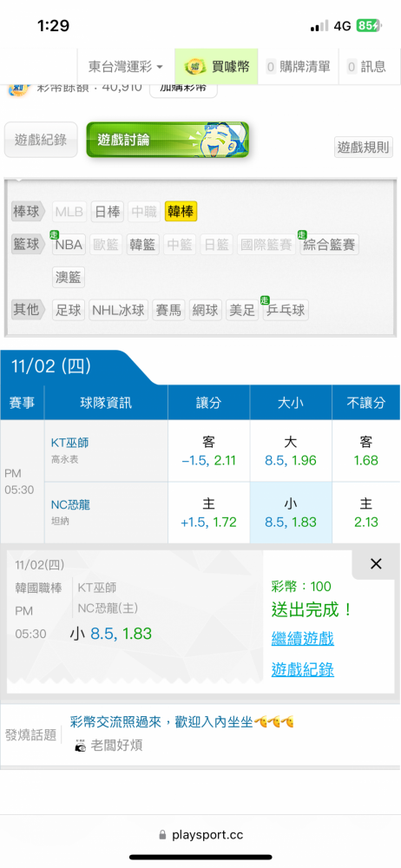The width and height of the screenshot is (401, 868).
Task: Select NBA league tag
Action: tap(69, 244)
